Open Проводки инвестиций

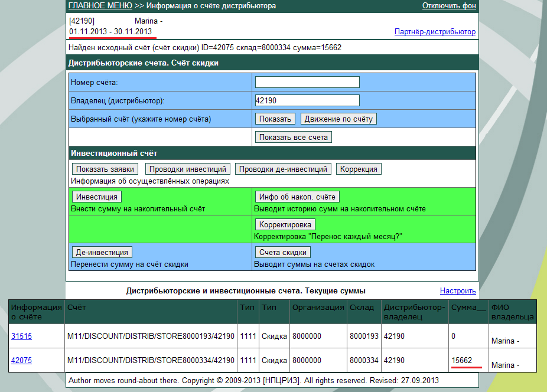click(x=188, y=169)
